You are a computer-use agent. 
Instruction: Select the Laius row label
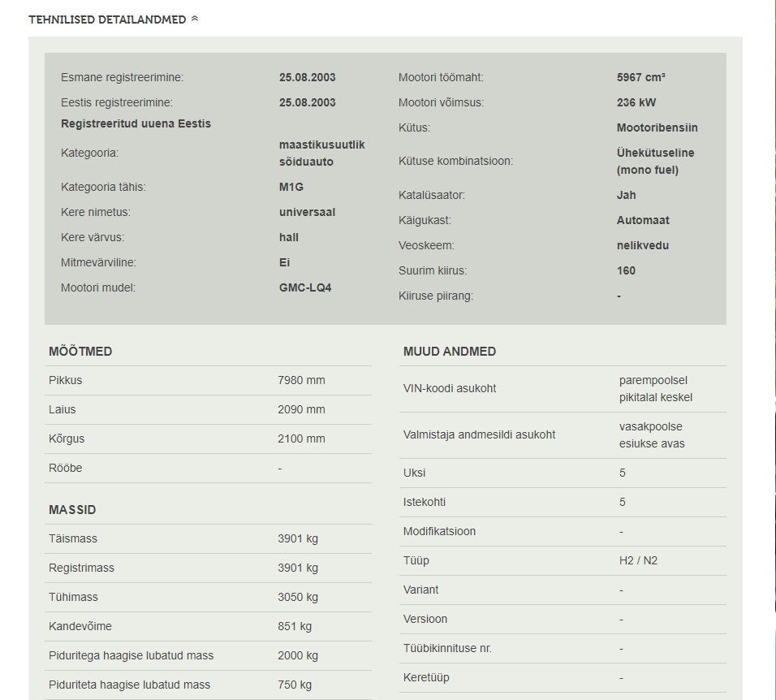click(63, 409)
